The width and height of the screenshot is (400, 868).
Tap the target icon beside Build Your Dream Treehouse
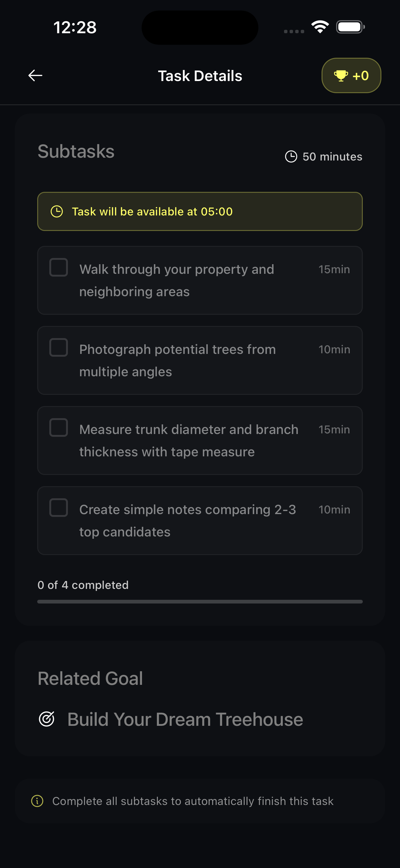47,719
